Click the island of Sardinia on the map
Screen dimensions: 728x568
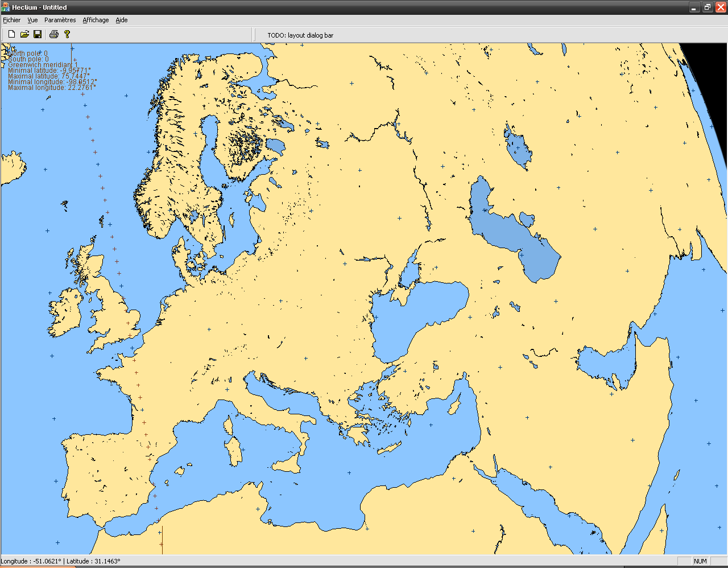pos(233,451)
